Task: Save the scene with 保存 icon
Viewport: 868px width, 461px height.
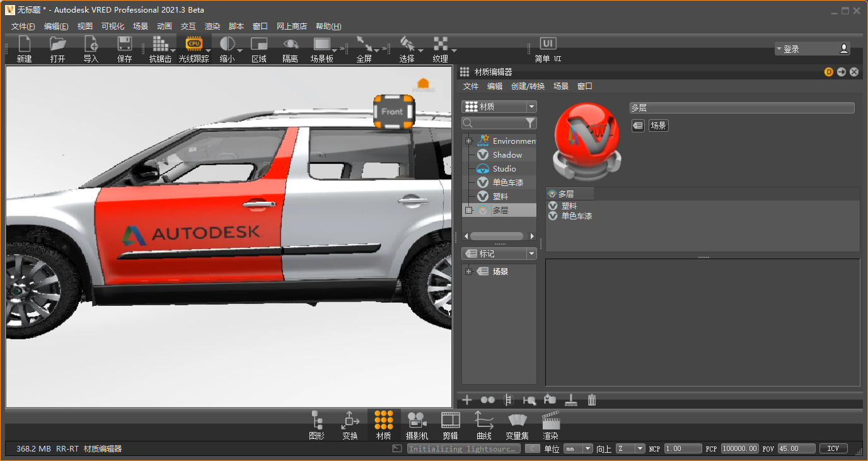Action: (x=124, y=49)
